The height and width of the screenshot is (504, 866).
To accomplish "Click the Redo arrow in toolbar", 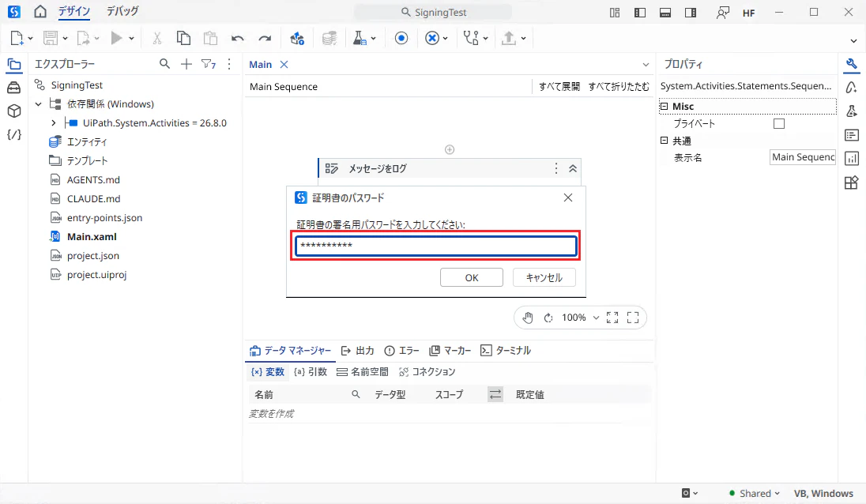I will [265, 38].
